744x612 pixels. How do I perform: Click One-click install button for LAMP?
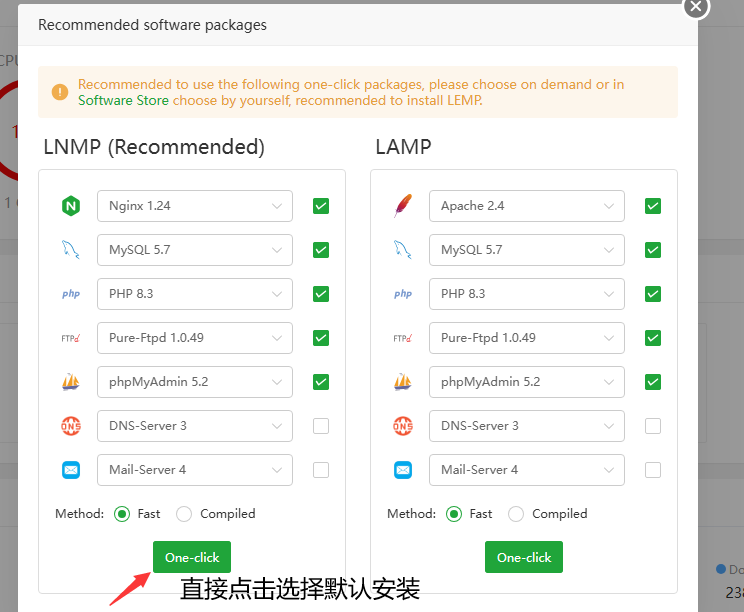(x=524, y=557)
